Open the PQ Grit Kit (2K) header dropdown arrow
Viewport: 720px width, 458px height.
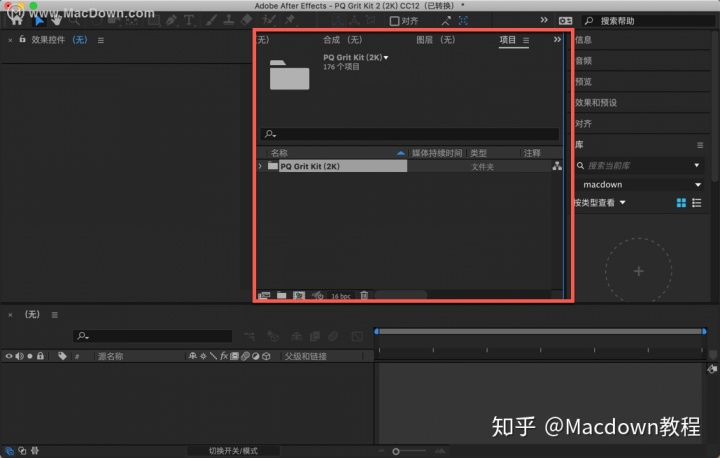[386, 57]
